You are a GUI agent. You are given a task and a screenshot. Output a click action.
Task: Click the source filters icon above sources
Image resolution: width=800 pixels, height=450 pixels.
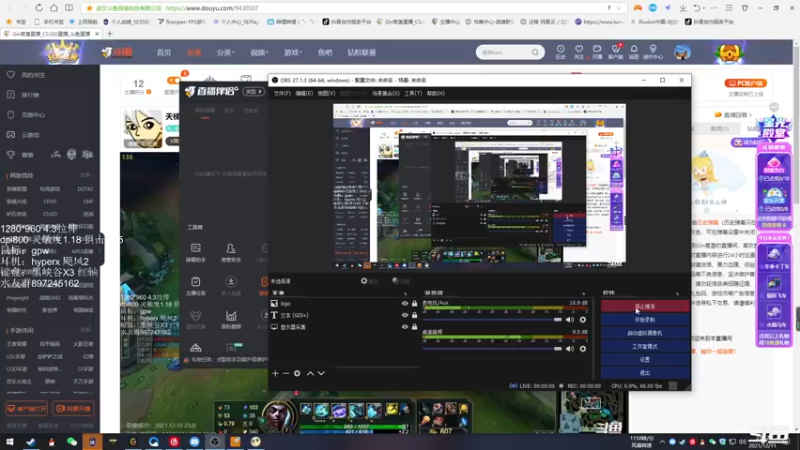point(401,281)
